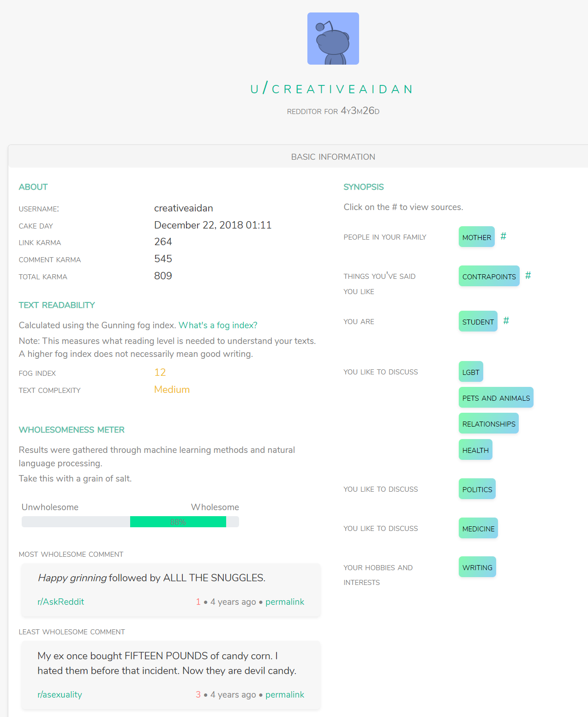Screen dimensions: 588x717
Task: Click the Unwholesome label above the meter
Action: pos(50,507)
